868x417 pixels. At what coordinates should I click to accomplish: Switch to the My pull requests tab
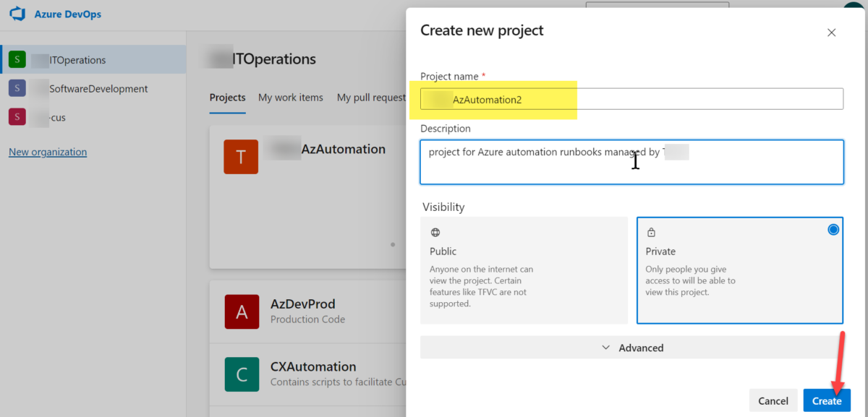[x=372, y=98]
